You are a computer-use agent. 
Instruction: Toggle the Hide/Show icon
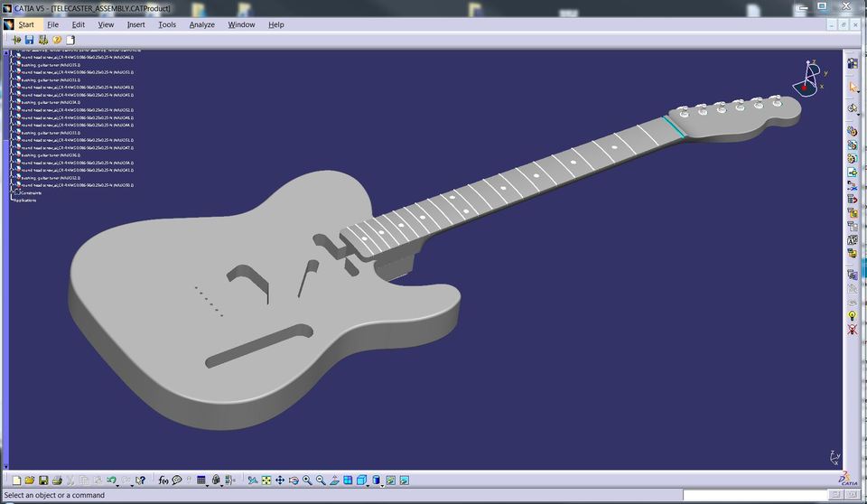pyautogui.click(x=391, y=481)
